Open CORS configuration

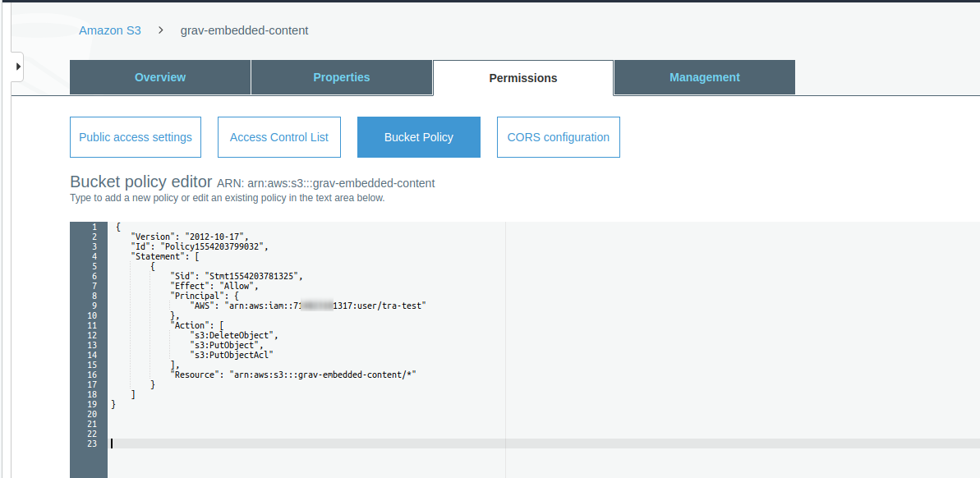coord(559,137)
